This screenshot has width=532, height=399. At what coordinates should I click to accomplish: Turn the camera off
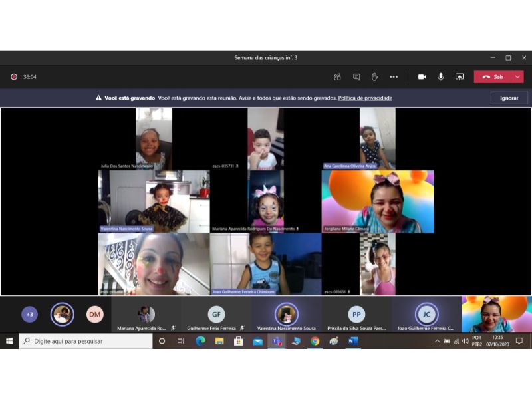click(x=422, y=77)
